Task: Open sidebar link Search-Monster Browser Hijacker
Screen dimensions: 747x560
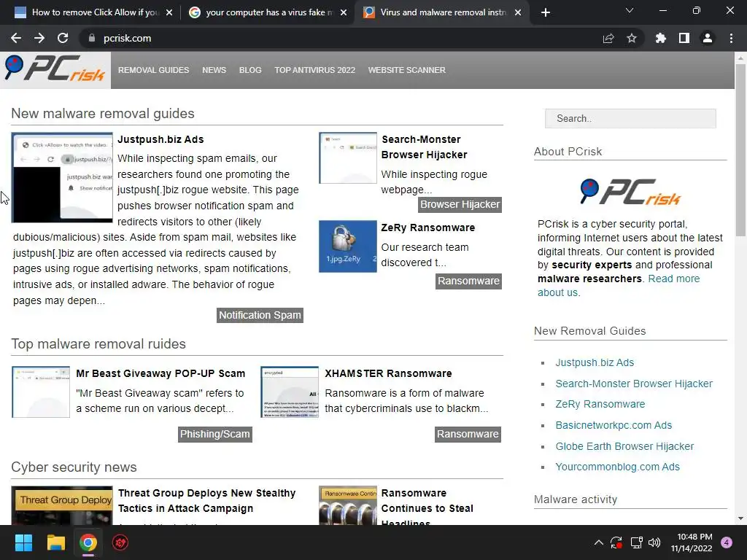Action: pyautogui.click(x=634, y=384)
